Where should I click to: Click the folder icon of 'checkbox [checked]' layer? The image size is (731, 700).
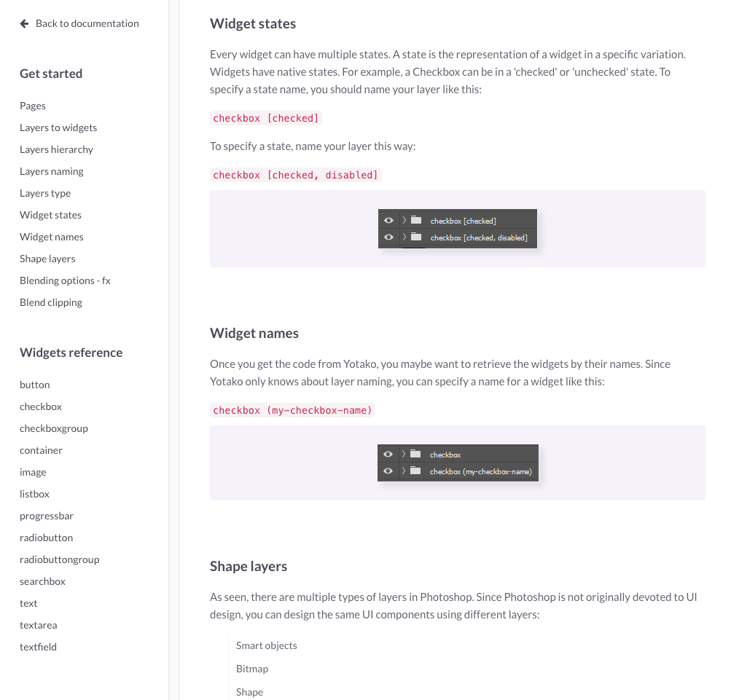416,220
